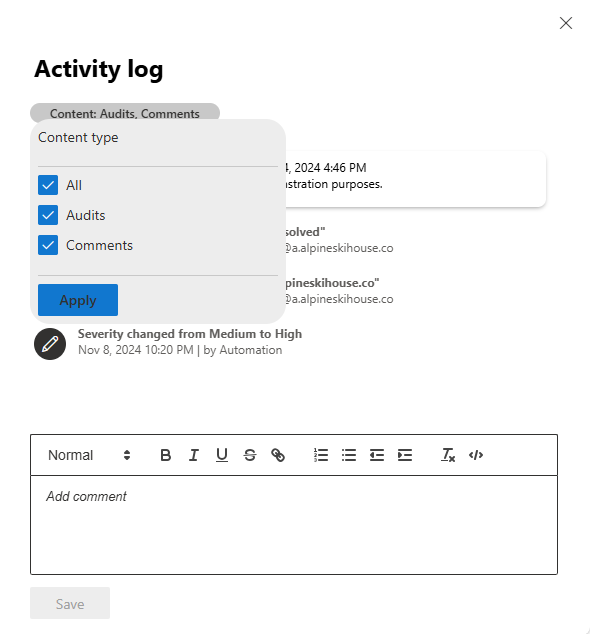Screen dimensions: 590x634
Task: Select the Severity changed audit entry icon
Action: (50, 344)
